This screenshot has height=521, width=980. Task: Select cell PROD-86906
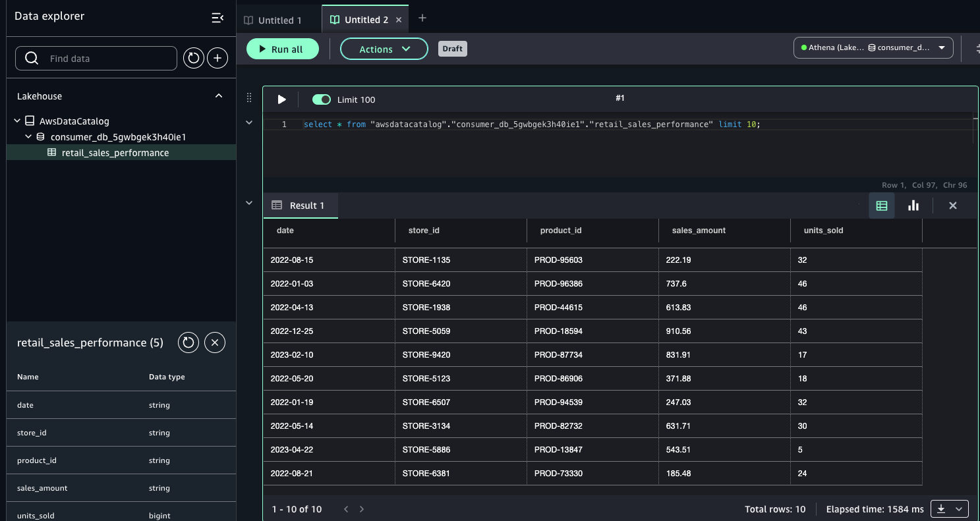point(592,379)
